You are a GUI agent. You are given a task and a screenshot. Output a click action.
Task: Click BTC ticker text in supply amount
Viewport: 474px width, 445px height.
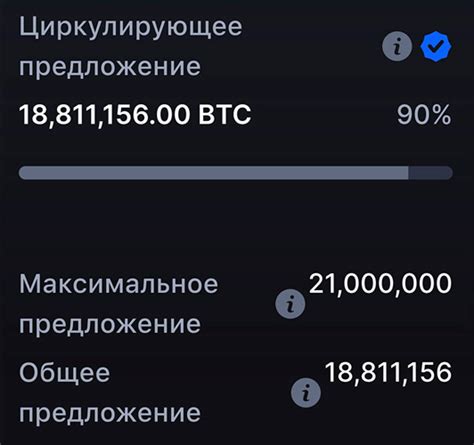click(225, 115)
